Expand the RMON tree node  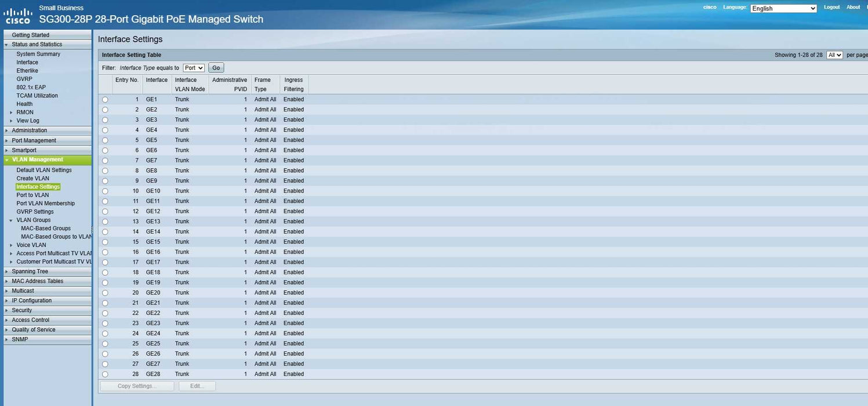click(11, 113)
